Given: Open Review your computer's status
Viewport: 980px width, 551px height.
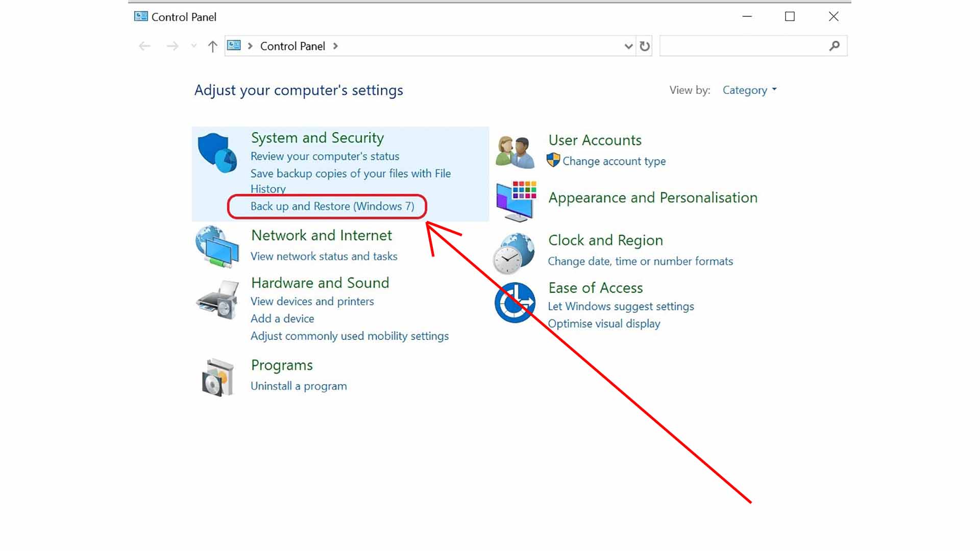Looking at the screenshot, I should (325, 156).
